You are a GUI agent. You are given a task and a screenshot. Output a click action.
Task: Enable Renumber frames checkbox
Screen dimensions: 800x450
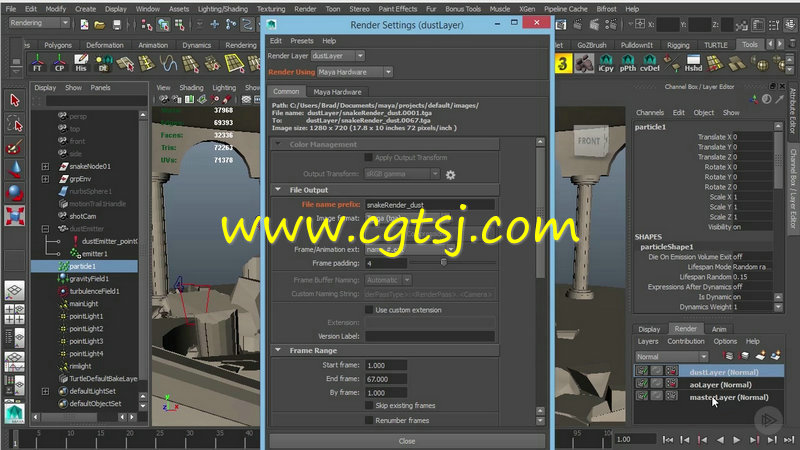tap(368, 420)
